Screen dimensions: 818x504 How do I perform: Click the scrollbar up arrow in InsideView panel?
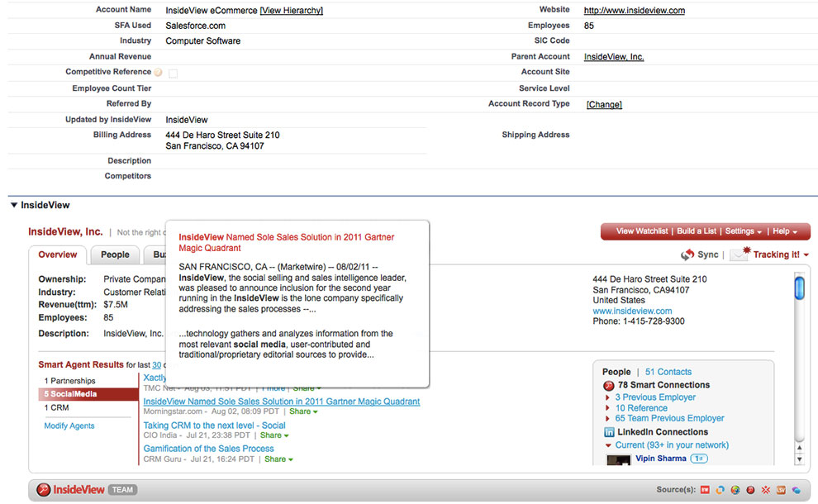click(x=799, y=448)
